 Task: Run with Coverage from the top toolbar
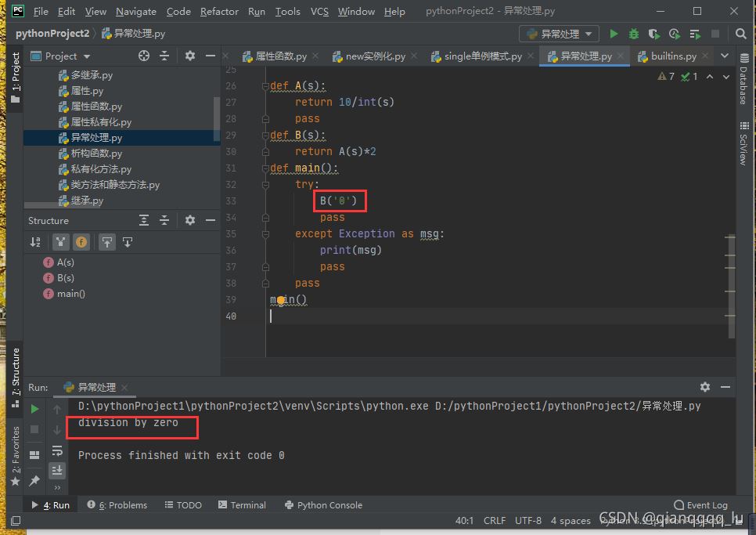tap(654, 34)
